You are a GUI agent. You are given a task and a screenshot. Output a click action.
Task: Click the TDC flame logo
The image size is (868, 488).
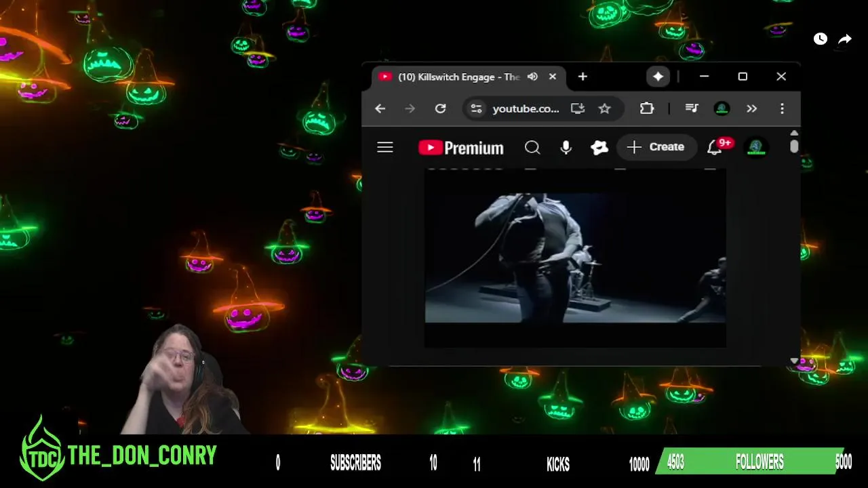[42, 448]
